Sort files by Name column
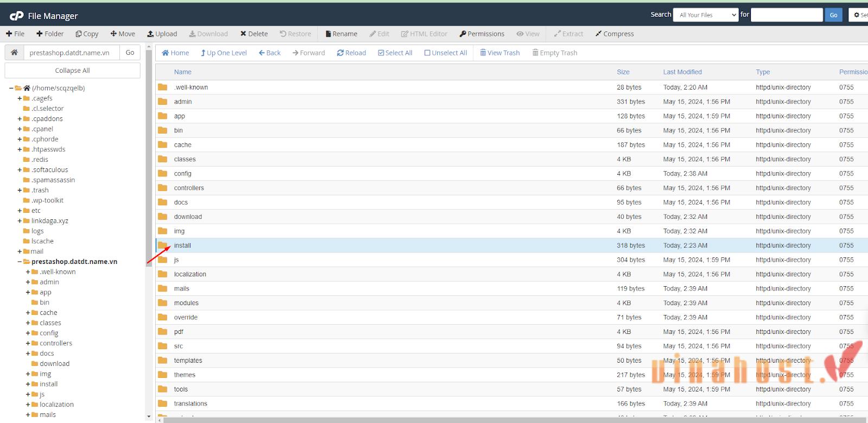 point(183,72)
